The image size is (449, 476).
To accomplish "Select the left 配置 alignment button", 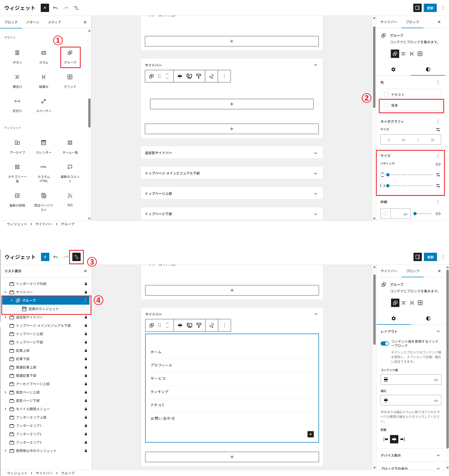I will pyautogui.click(x=386, y=439).
